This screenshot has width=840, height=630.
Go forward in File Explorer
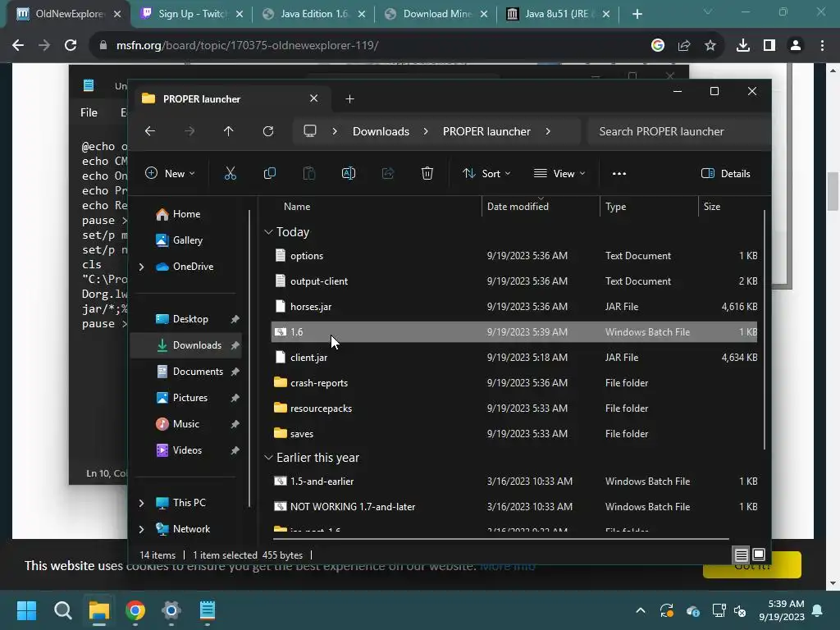(189, 131)
